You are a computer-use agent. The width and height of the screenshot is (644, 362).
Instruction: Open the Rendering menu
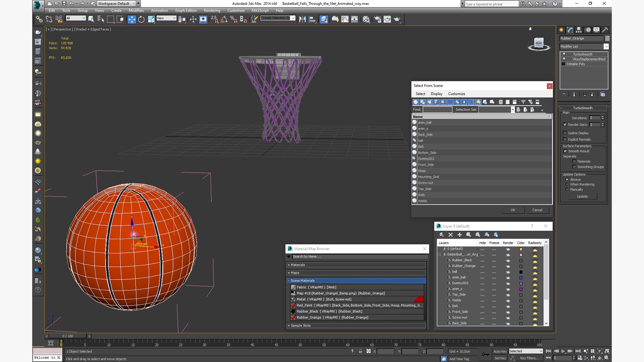point(212,10)
